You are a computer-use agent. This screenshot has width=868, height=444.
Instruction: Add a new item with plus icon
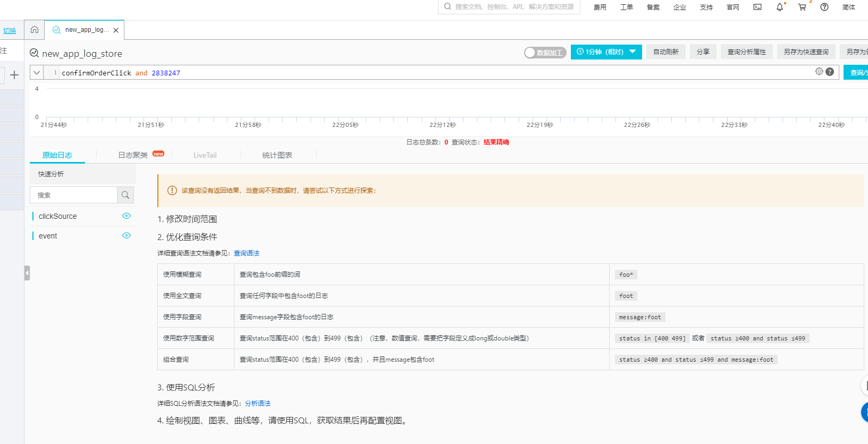[x=14, y=75]
